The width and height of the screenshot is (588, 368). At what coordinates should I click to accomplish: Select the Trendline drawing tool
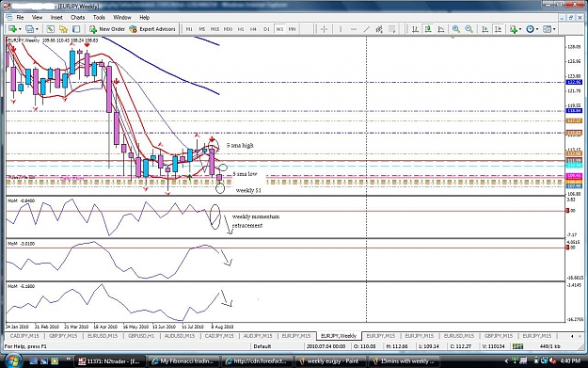click(x=366, y=29)
